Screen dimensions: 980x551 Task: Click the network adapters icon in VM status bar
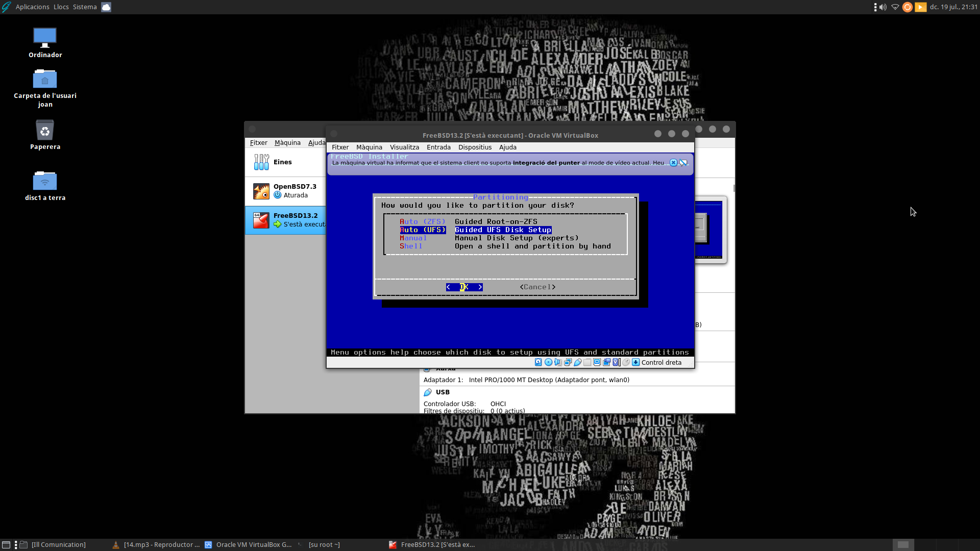click(x=568, y=362)
